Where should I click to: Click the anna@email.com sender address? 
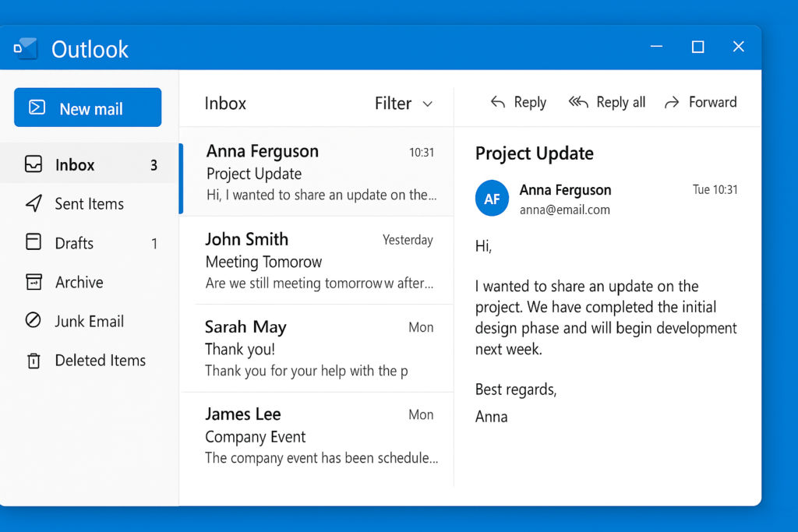pyautogui.click(x=564, y=210)
